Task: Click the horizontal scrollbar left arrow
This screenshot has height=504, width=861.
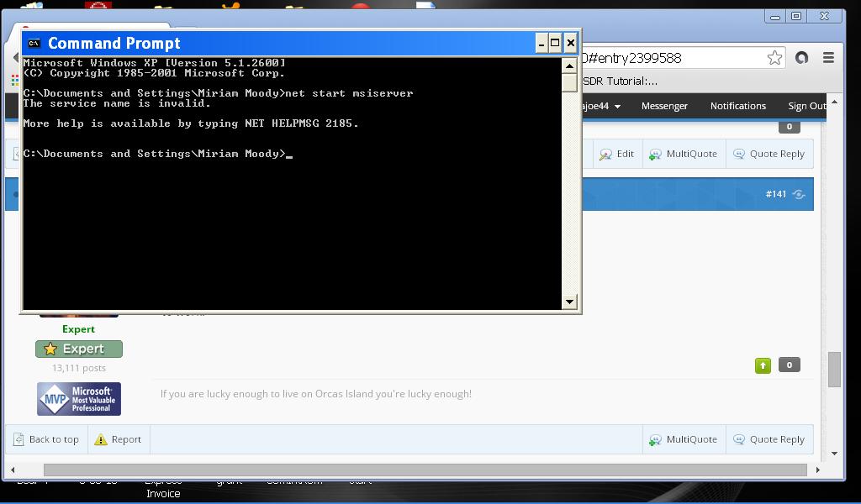Action: pos(13,470)
